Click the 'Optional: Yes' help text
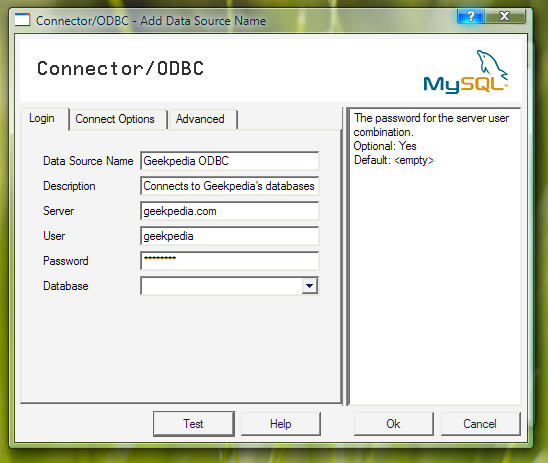 coord(385,146)
